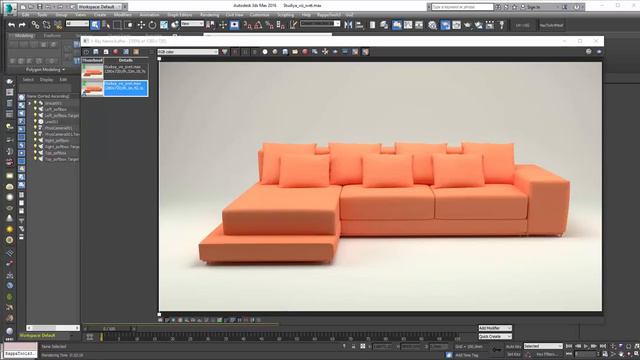Open the reference coordinate system View dropdown
The image size is (640, 360).
click(192, 24)
